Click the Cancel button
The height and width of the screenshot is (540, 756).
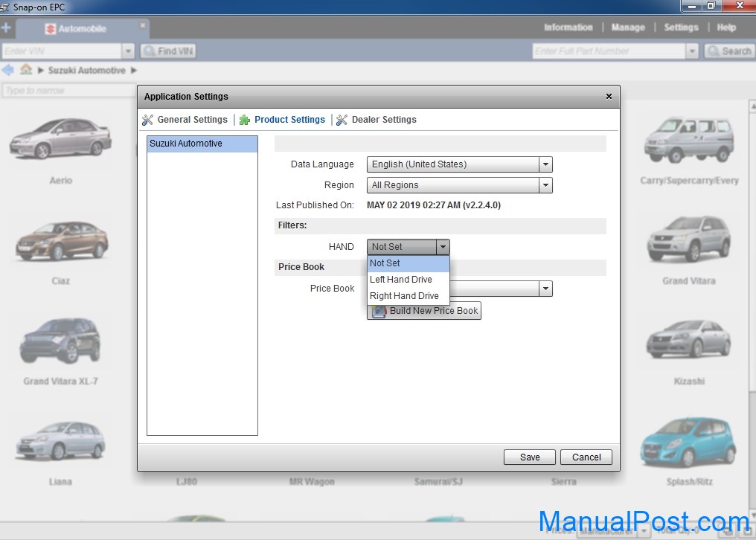pyautogui.click(x=586, y=457)
